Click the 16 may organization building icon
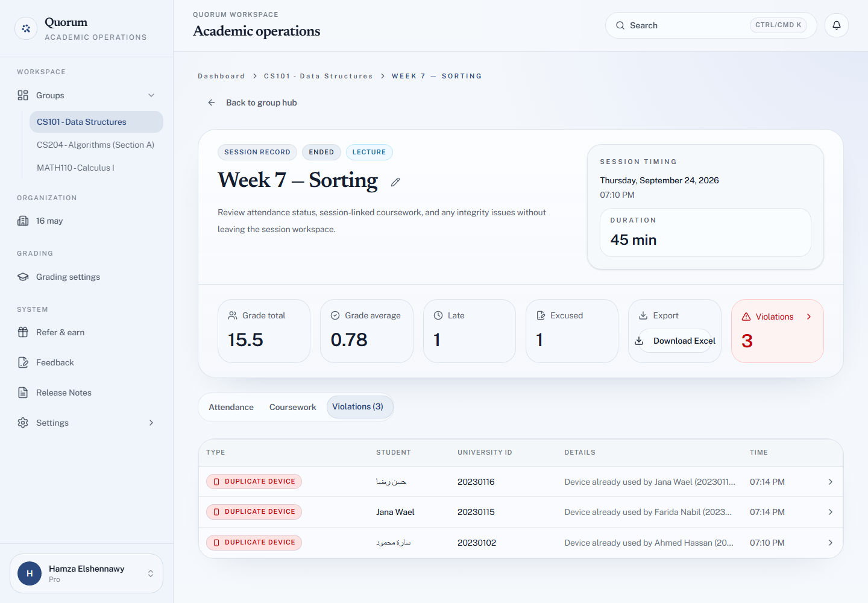The width and height of the screenshot is (868, 603). (x=23, y=221)
